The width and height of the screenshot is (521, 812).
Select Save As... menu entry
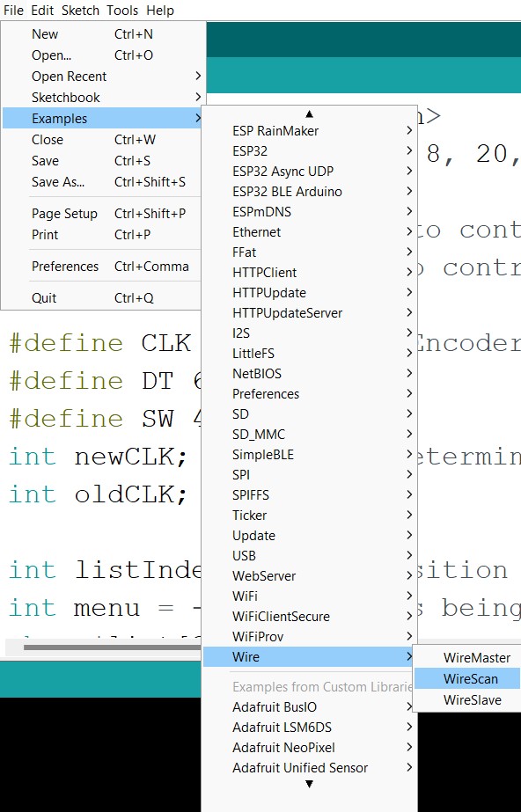(x=103, y=182)
